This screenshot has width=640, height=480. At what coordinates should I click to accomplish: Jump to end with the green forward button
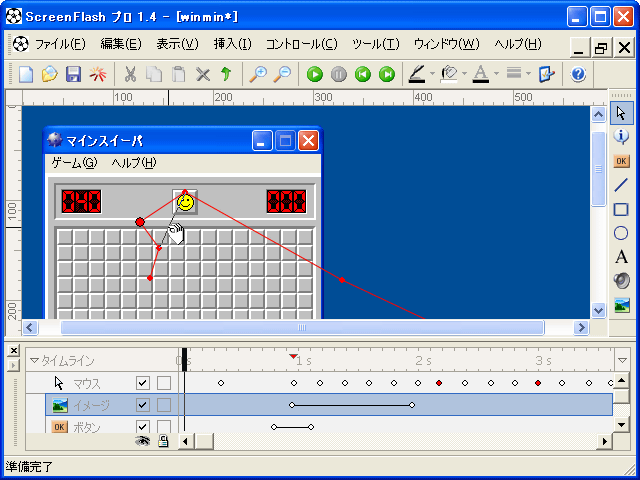point(387,74)
